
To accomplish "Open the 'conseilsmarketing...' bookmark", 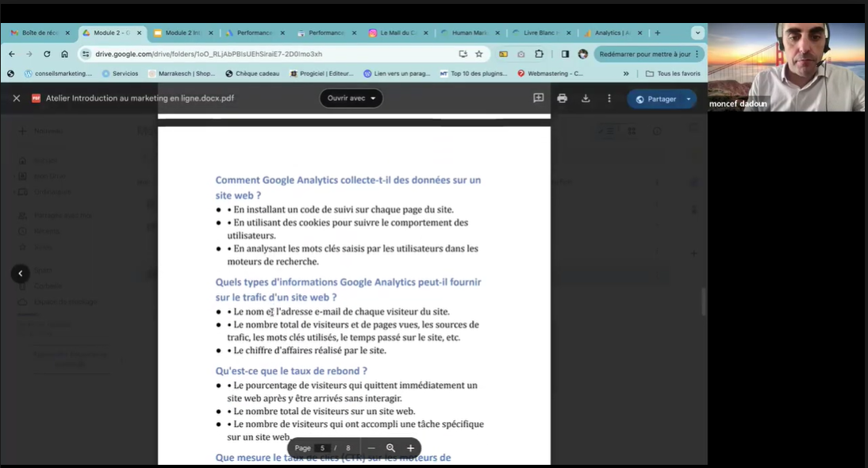I will (58, 74).
